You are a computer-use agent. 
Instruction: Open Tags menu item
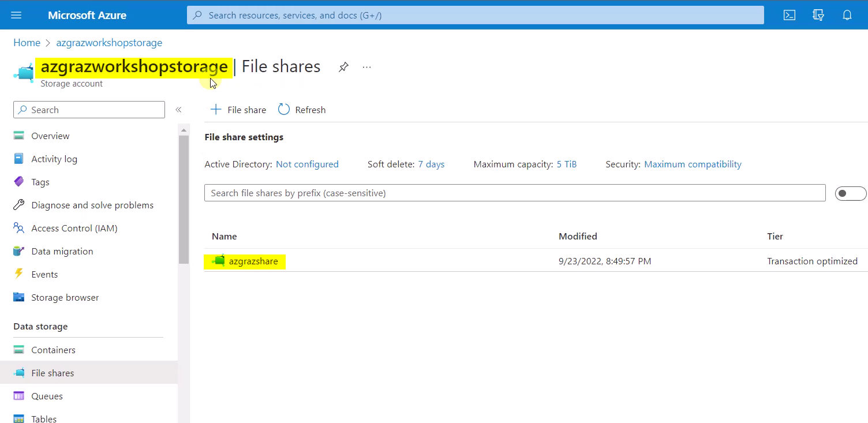(40, 182)
